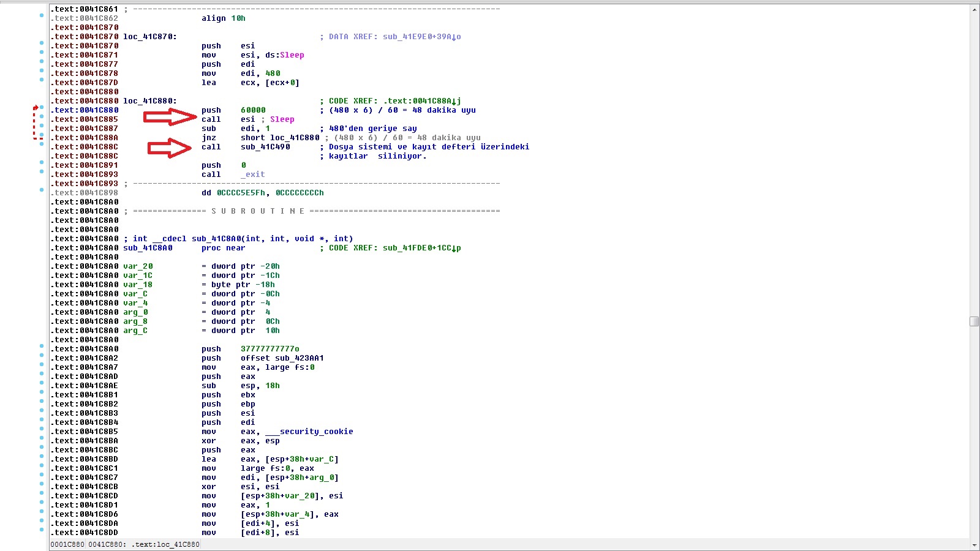Toggle breakpoint dot beside address 0041C8A2
The width and height of the screenshot is (980, 551).
(42, 355)
